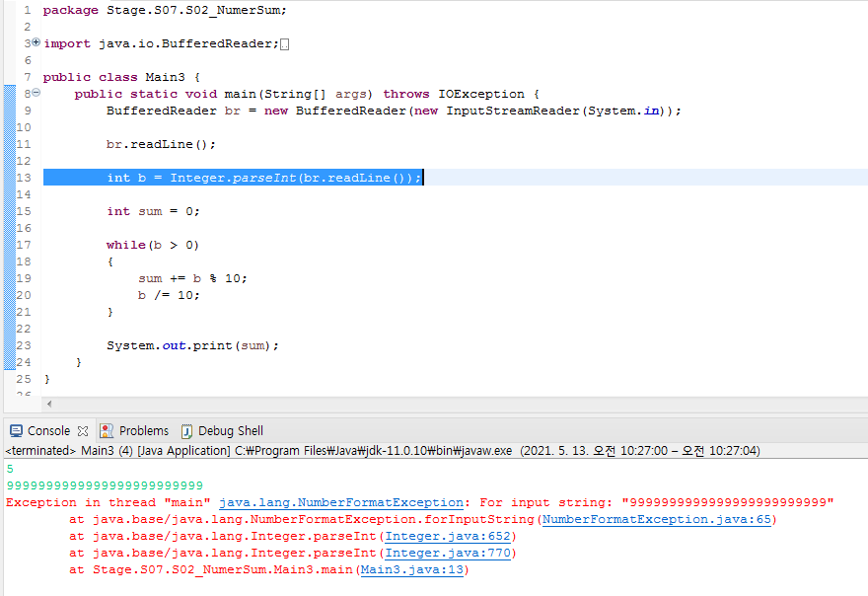This screenshot has width=868, height=596.
Task: Click the 'b /= 10;' line
Action: tap(169, 295)
